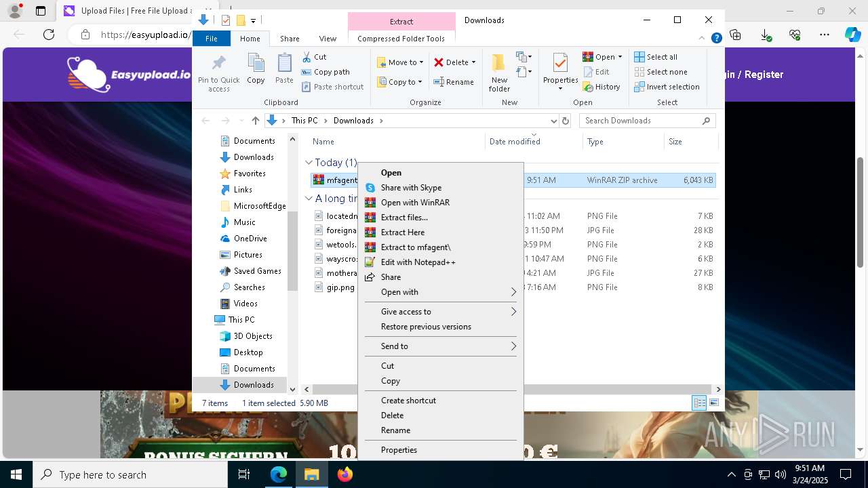
Task: Click the Edge icon in the taskbar
Action: click(279, 474)
